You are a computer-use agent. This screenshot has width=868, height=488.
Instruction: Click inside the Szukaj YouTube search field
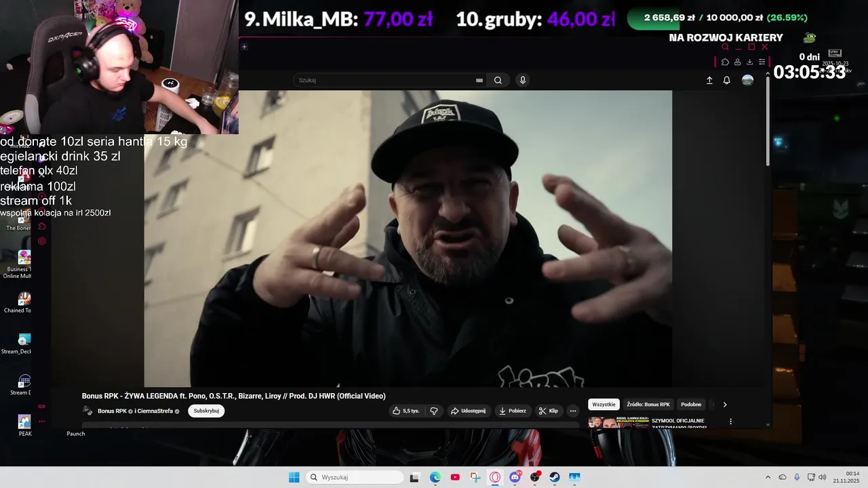(387, 80)
